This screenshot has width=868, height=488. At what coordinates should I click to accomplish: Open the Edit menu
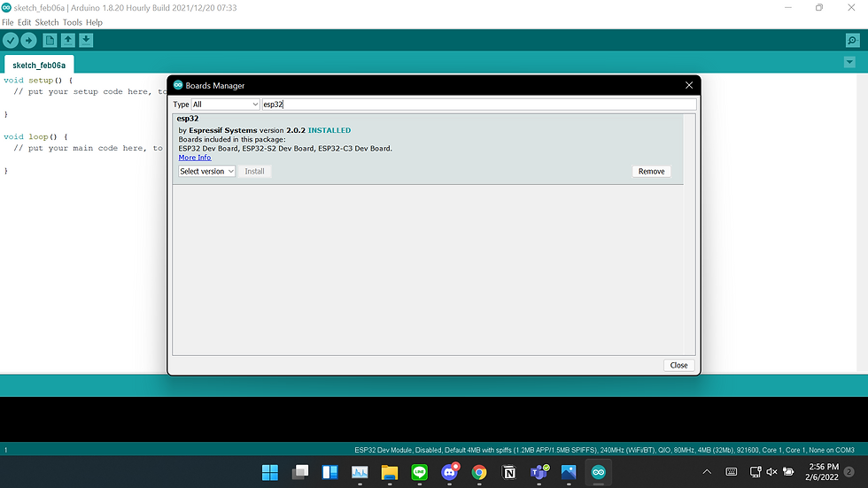pos(25,23)
